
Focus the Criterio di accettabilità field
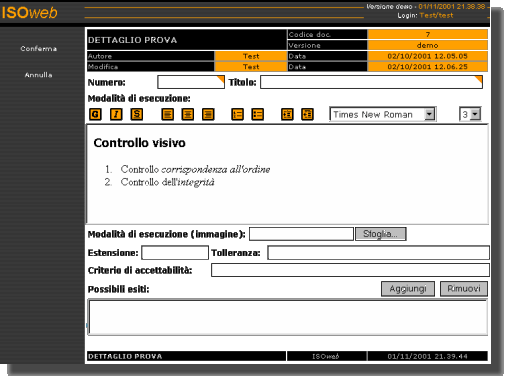(x=350, y=270)
